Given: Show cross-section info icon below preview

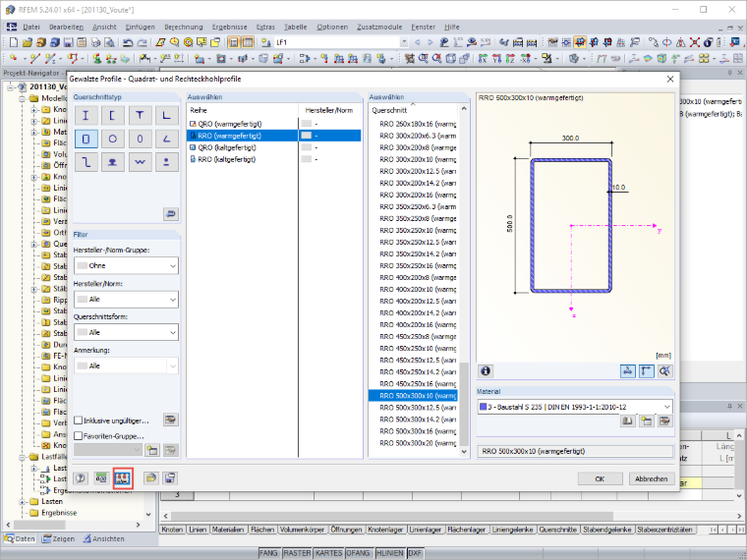Looking at the screenshot, I should pos(486,371).
